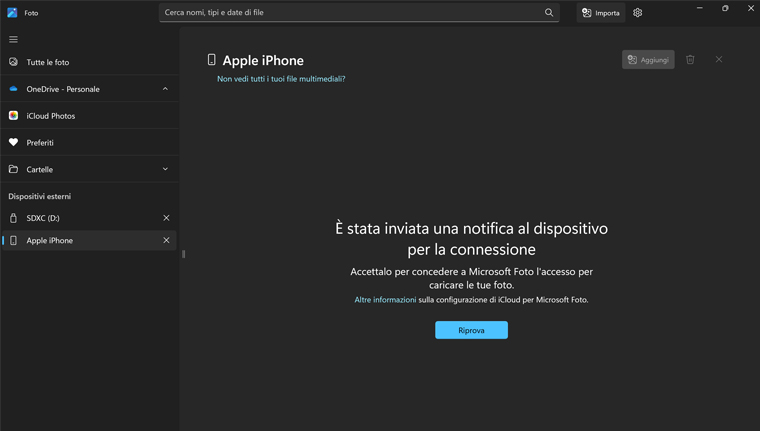Select the SDXC (D:) device
The height and width of the screenshot is (431, 760).
90,218
